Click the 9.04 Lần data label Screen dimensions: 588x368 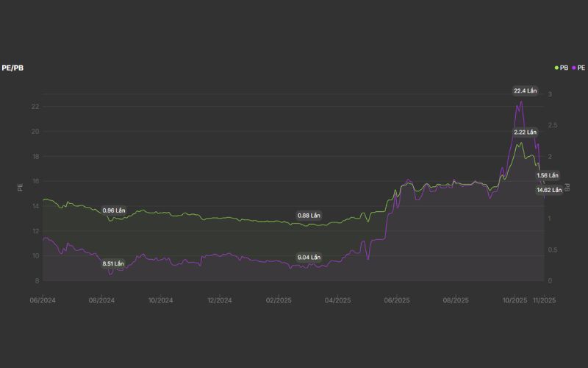point(309,257)
